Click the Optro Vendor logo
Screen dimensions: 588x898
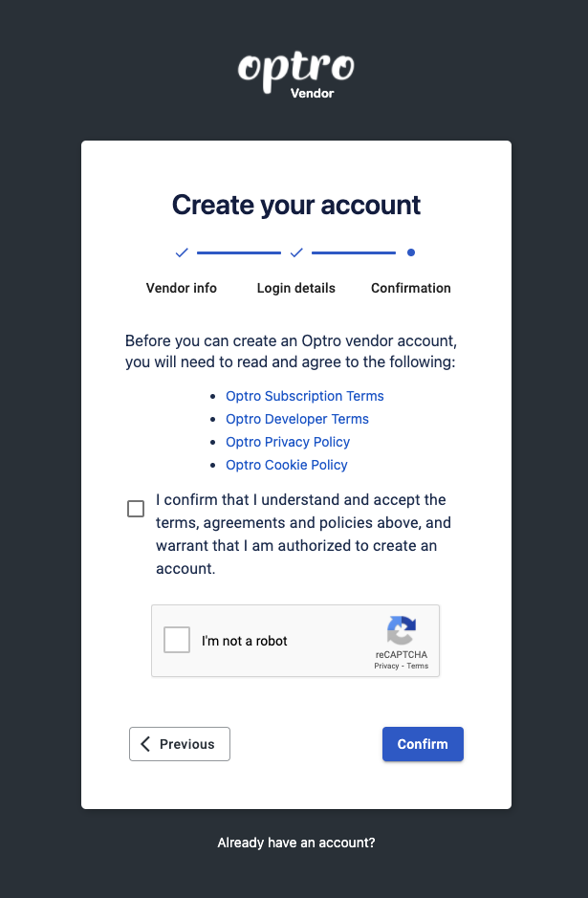coord(296,75)
